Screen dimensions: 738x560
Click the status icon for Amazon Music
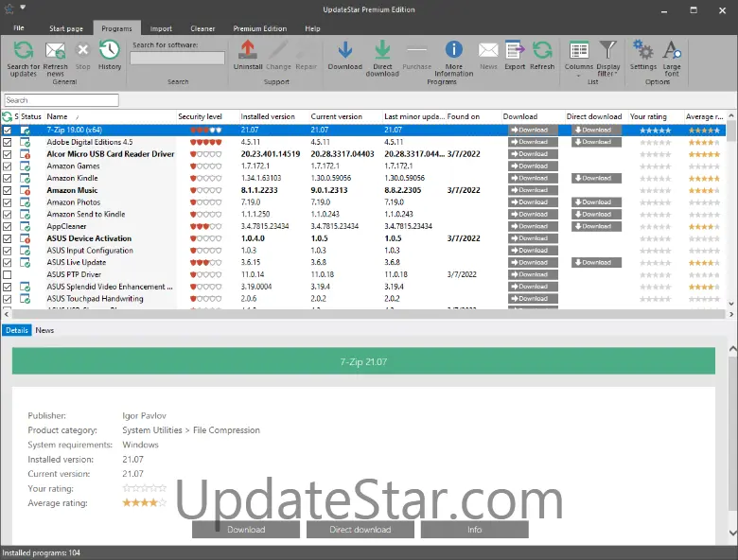click(26, 190)
